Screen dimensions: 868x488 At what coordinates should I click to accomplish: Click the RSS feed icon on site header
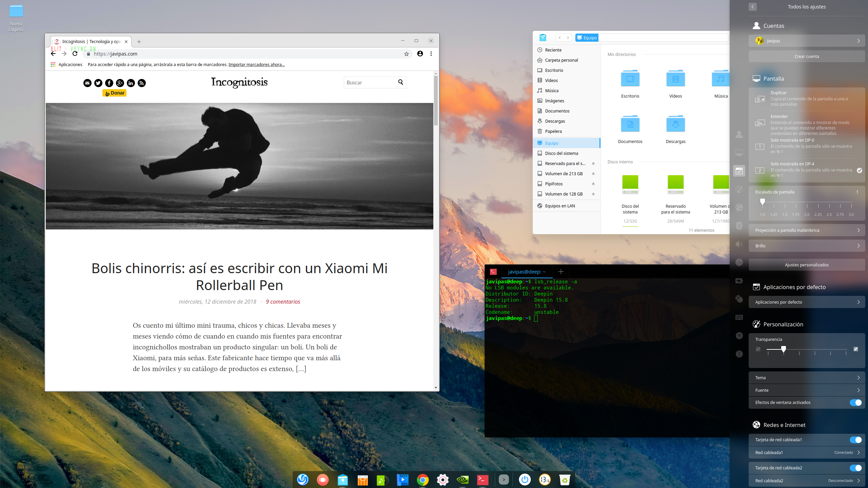tap(142, 83)
